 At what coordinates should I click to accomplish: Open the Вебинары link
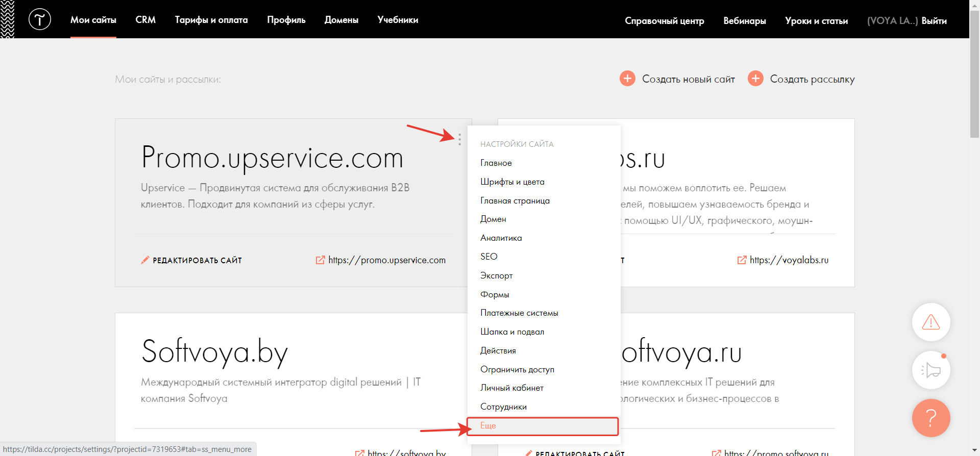pos(745,21)
